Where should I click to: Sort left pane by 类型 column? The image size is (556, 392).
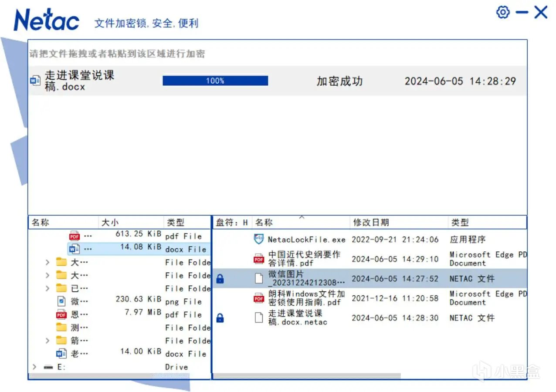(187, 223)
